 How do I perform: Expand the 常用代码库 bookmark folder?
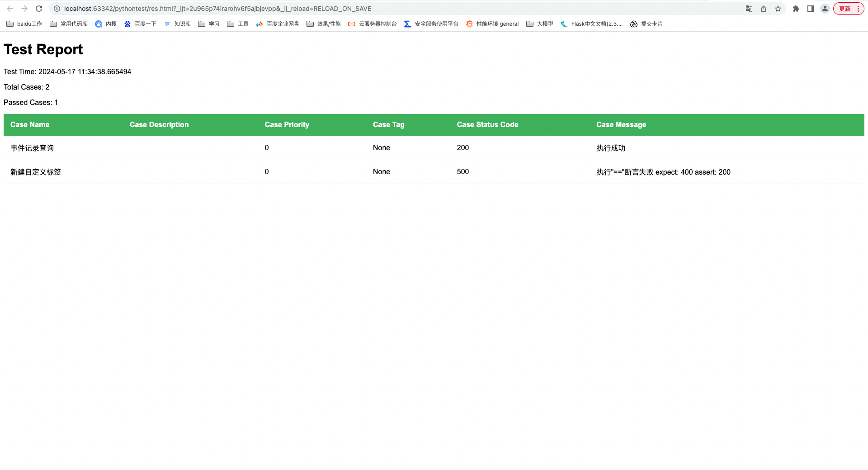pos(69,24)
